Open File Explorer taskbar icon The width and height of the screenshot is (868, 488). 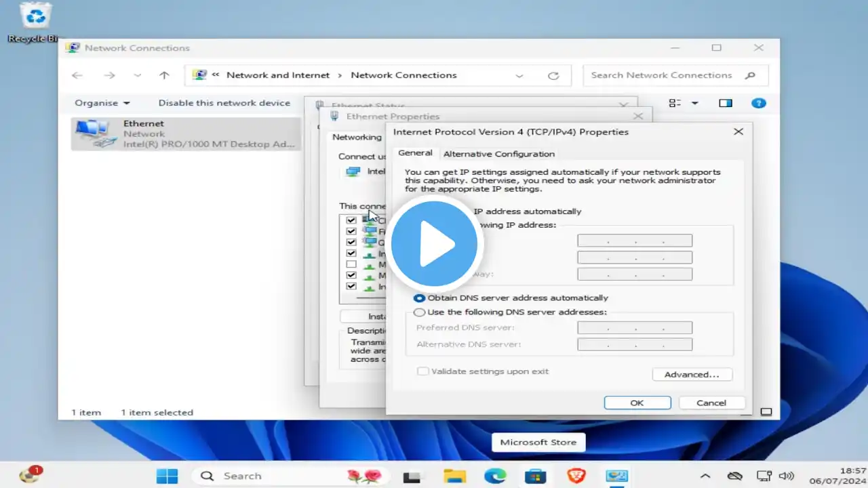tap(455, 476)
